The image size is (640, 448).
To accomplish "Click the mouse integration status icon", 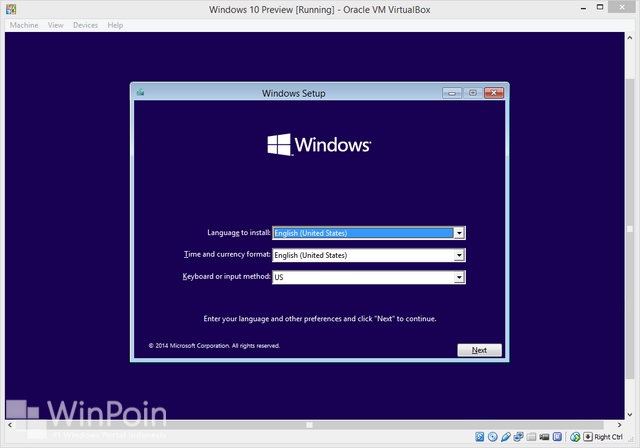I will point(575,437).
